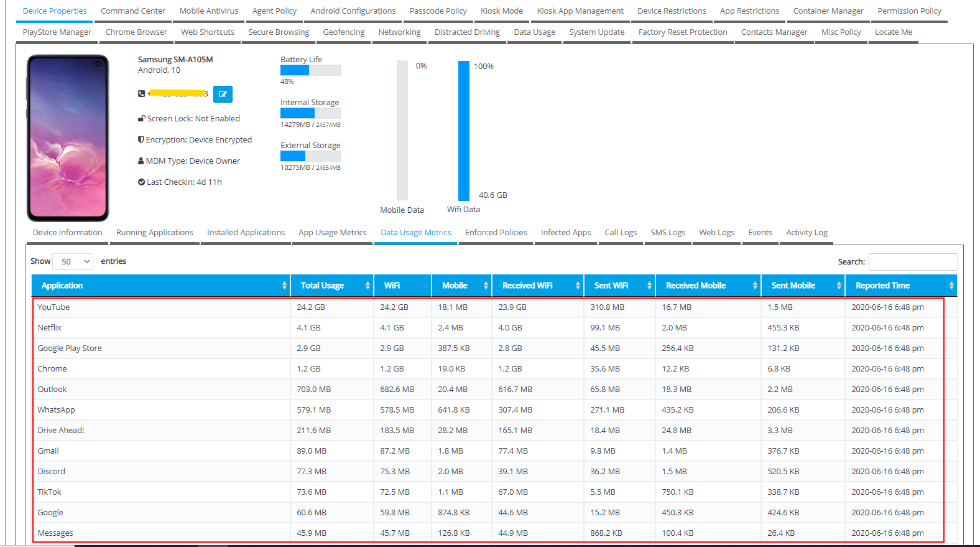The image size is (980, 547).
Task: Click the Battery Life progress bar
Action: [x=310, y=70]
